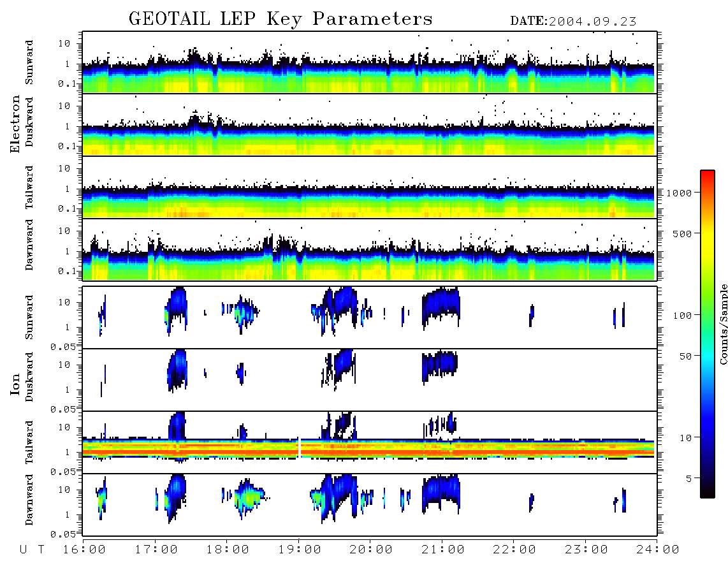Click the 100 color bar tick label
Viewport: 728px width, 561px height.
point(683,316)
